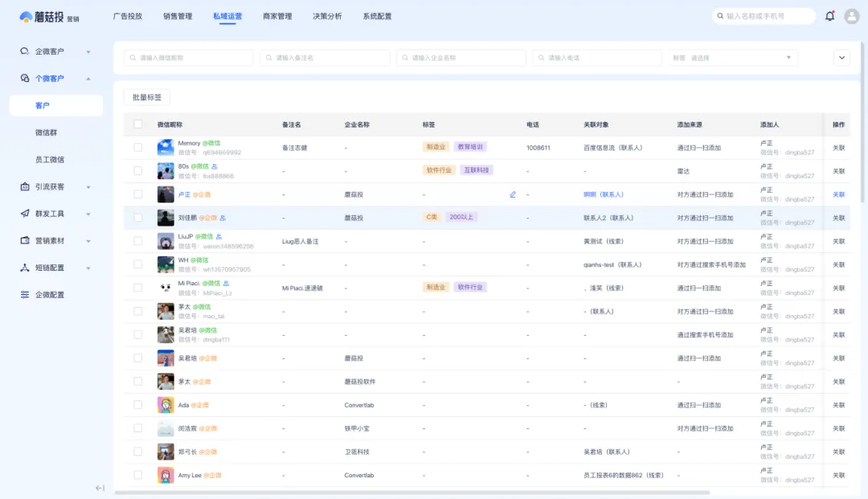Select the 短链配置 sidebar icon
Viewport: 868px width, 499px height.
pyautogui.click(x=24, y=268)
